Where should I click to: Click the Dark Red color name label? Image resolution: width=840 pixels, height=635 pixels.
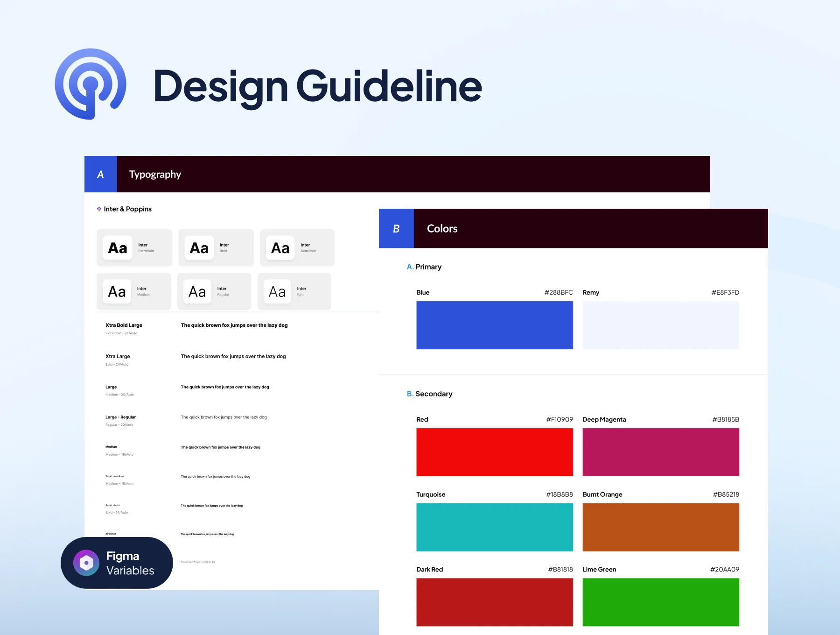pyautogui.click(x=430, y=569)
